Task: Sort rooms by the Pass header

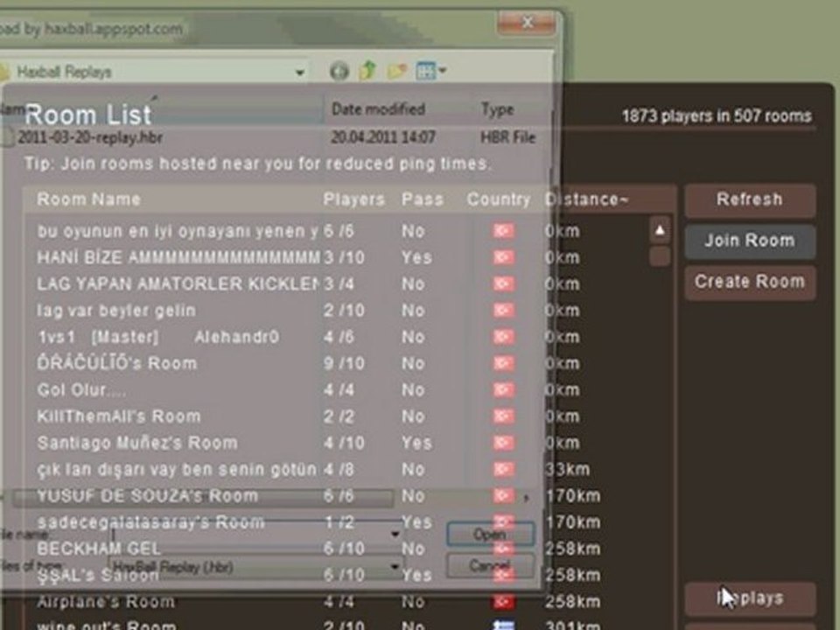Action: pyautogui.click(x=423, y=199)
